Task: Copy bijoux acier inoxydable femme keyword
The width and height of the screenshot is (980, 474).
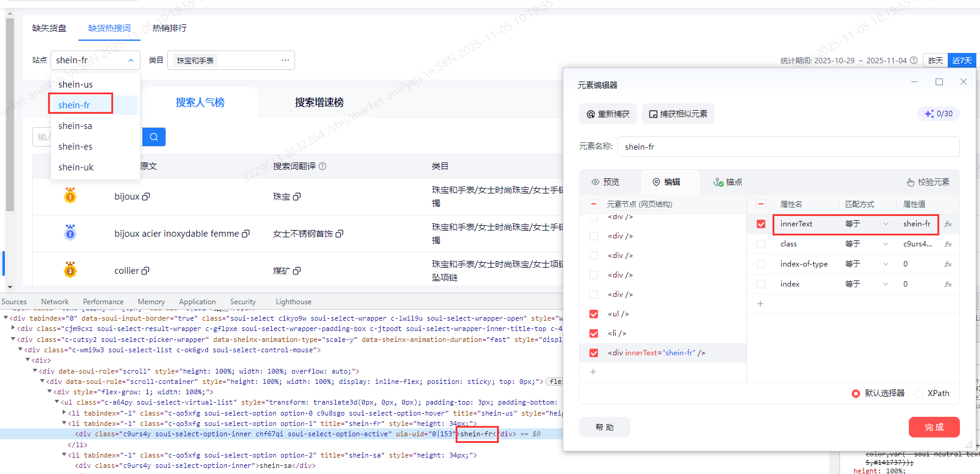Action: pyautogui.click(x=246, y=234)
